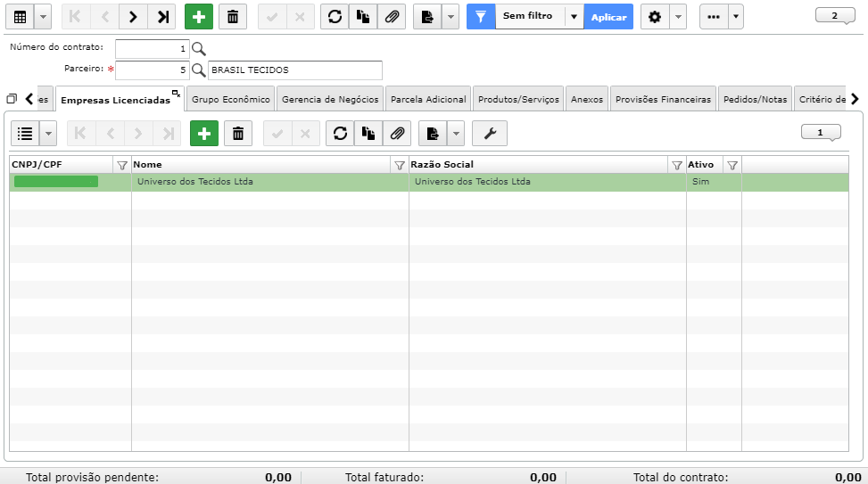Click pop-out tabs icon left of tabs
Image resolution: width=868 pixels, height=484 pixels.
click(x=12, y=99)
